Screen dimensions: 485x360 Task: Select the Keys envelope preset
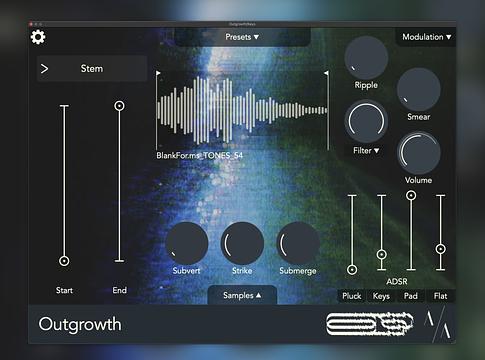[381, 296]
